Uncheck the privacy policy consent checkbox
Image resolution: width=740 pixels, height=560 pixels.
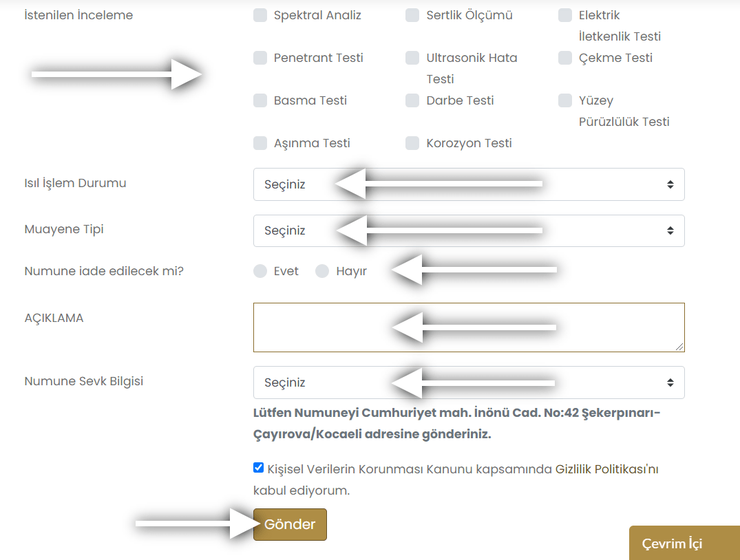[x=258, y=468]
